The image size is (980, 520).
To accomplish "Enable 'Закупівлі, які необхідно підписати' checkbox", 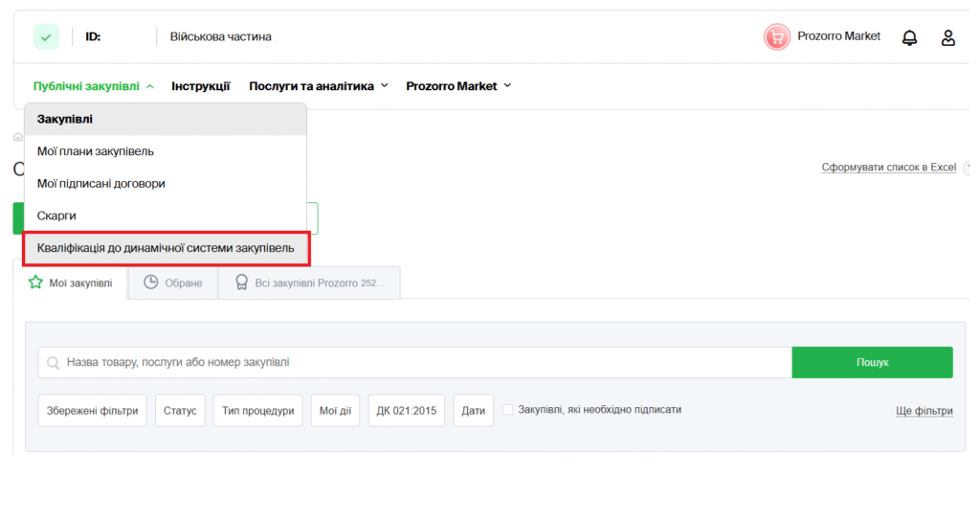I will [x=507, y=409].
